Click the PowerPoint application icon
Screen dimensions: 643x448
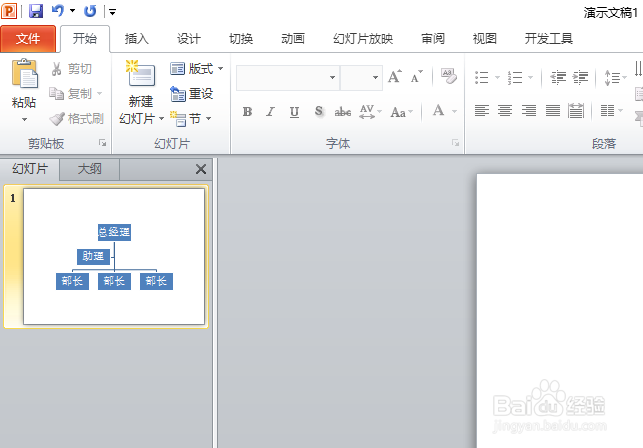click(x=9, y=11)
